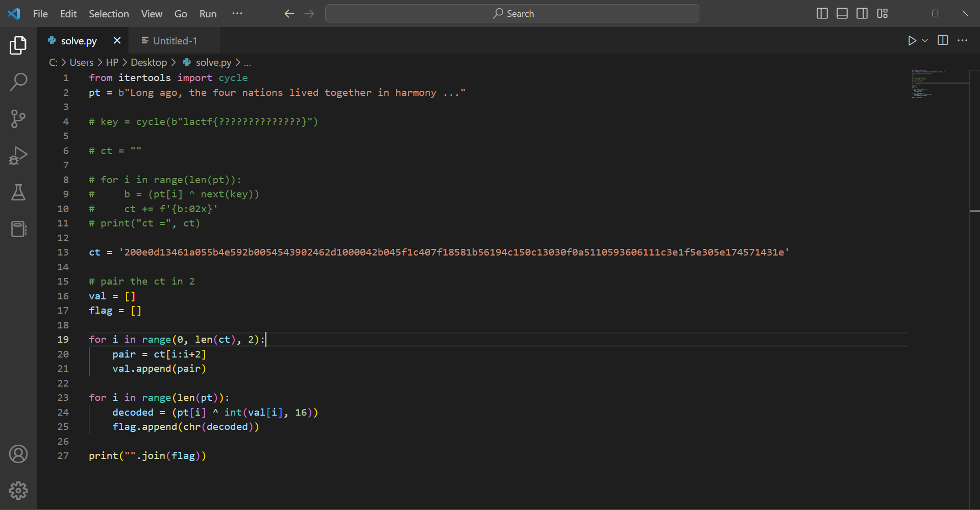Click line number 19 in gutter

coord(63,340)
